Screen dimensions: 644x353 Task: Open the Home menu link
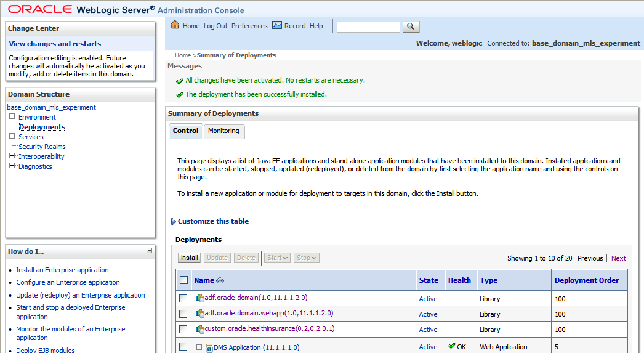(191, 26)
